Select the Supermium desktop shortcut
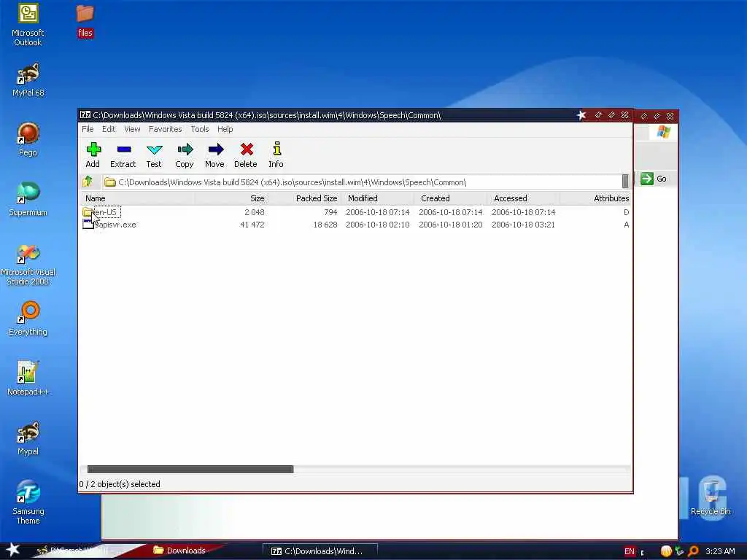The image size is (747, 560). click(x=28, y=200)
